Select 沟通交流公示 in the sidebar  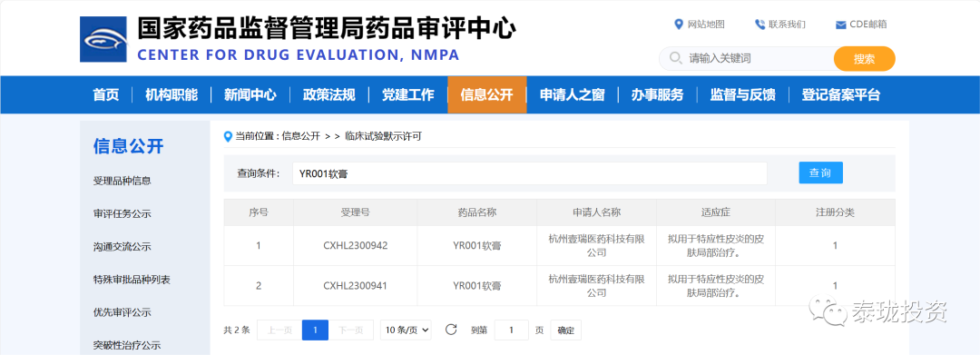point(122,246)
